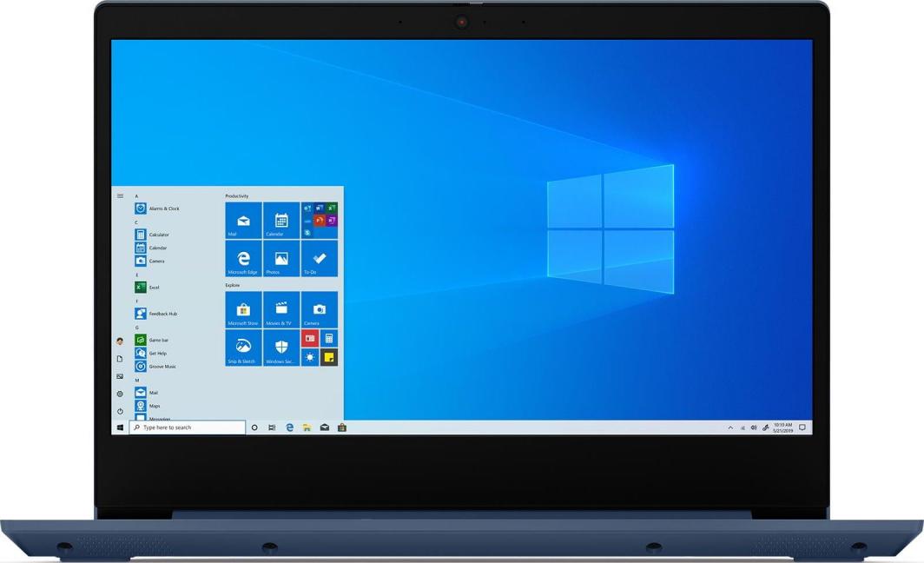Open the Get Help app

point(151,353)
